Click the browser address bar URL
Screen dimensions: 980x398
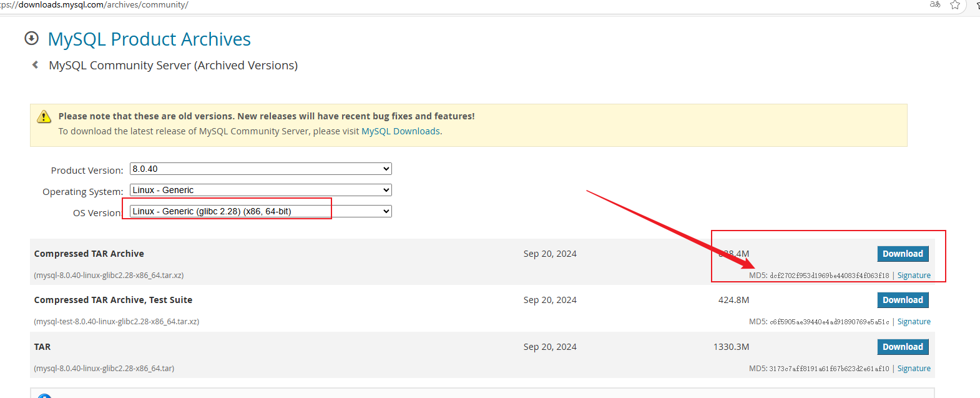[94, 5]
